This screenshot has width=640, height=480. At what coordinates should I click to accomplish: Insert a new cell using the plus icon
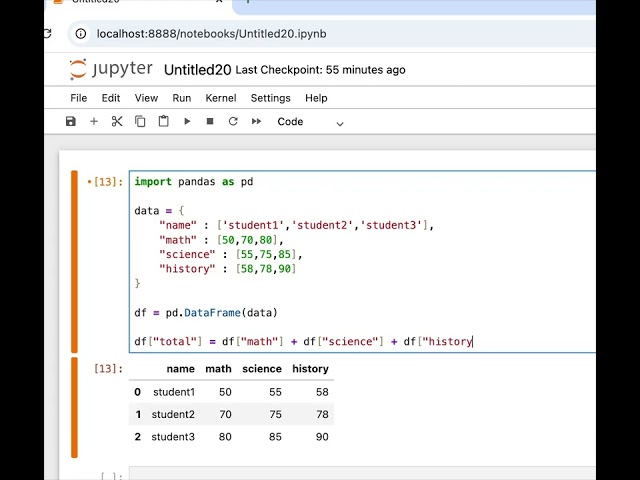[94, 121]
